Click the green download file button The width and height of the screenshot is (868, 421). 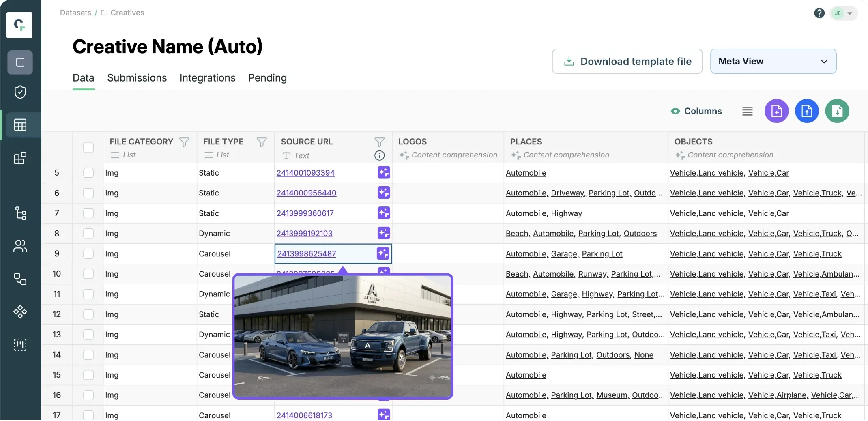[x=837, y=111]
